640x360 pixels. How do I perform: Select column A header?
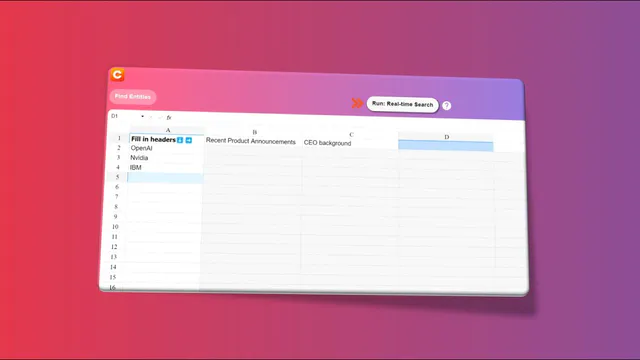167,130
